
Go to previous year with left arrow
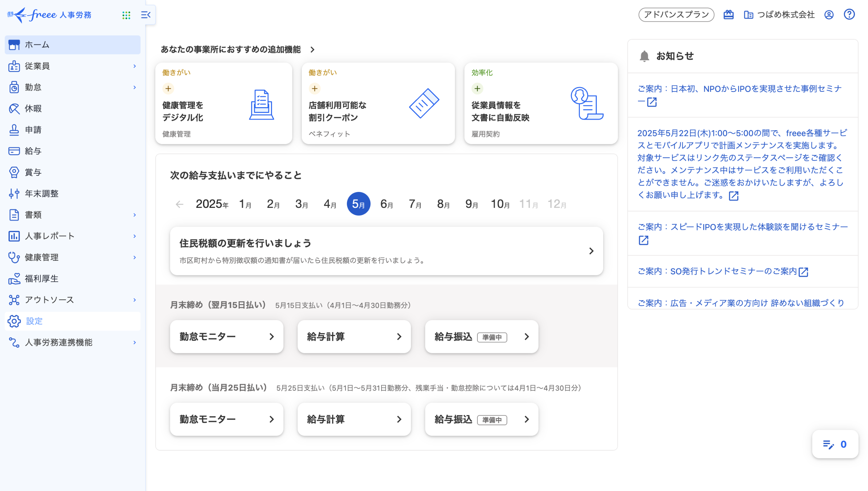click(179, 204)
